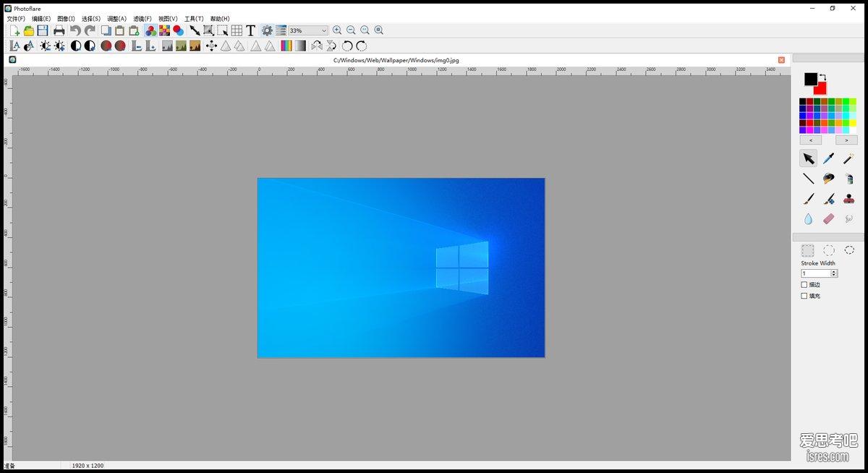Image resolution: width=868 pixels, height=473 pixels.
Task: Select the Spray Can tool
Action: point(848,179)
